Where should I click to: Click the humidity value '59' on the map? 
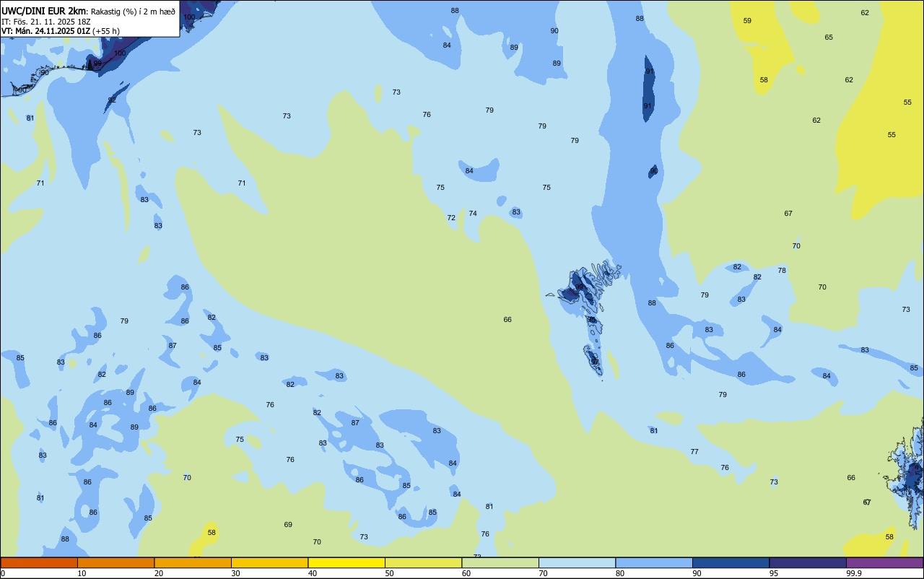click(x=747, y=21)
